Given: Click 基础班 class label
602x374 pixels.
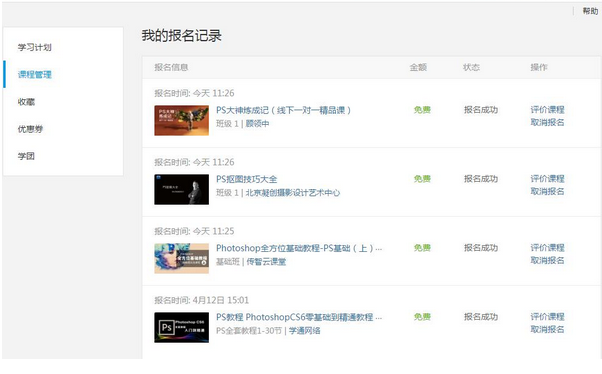Looking at the screenshot, I should [228, 262].
